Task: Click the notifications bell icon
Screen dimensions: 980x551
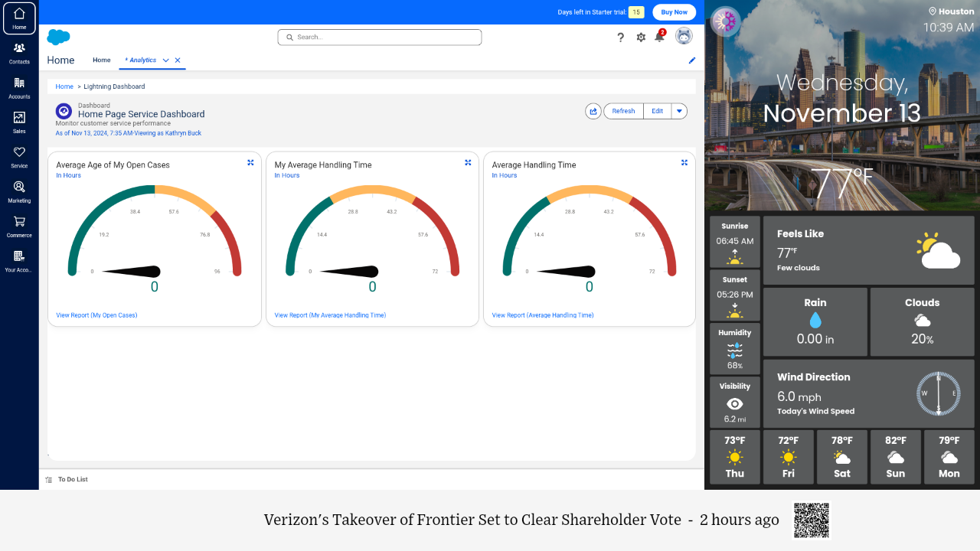Action: [659, 37]
